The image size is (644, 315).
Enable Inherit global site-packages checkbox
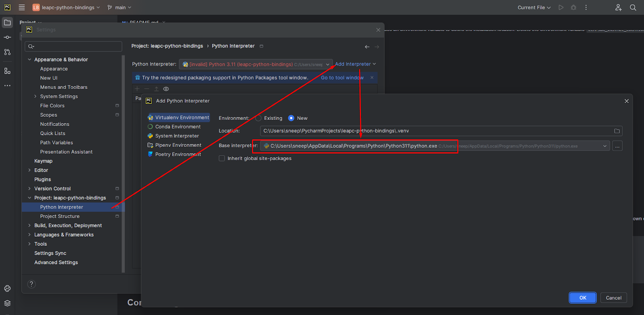222,159
